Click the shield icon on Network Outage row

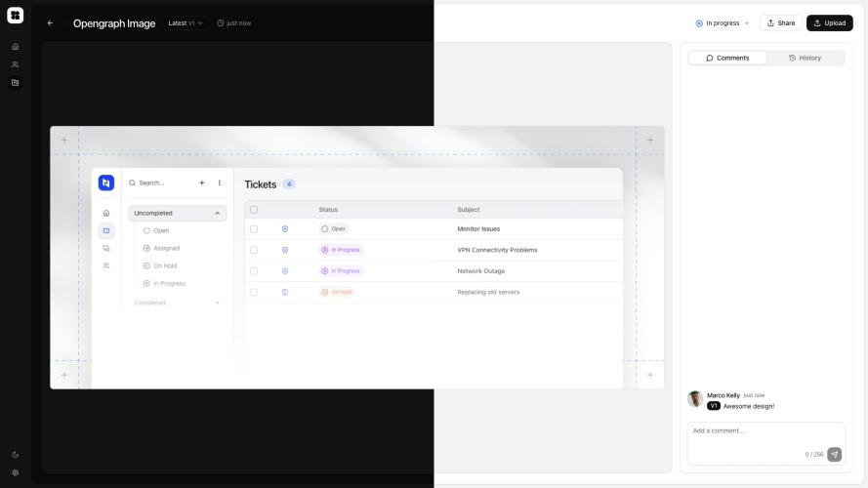point(285,271)
